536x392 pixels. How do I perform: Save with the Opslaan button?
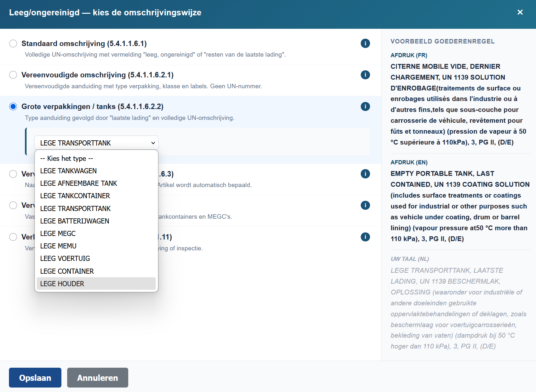35,378
